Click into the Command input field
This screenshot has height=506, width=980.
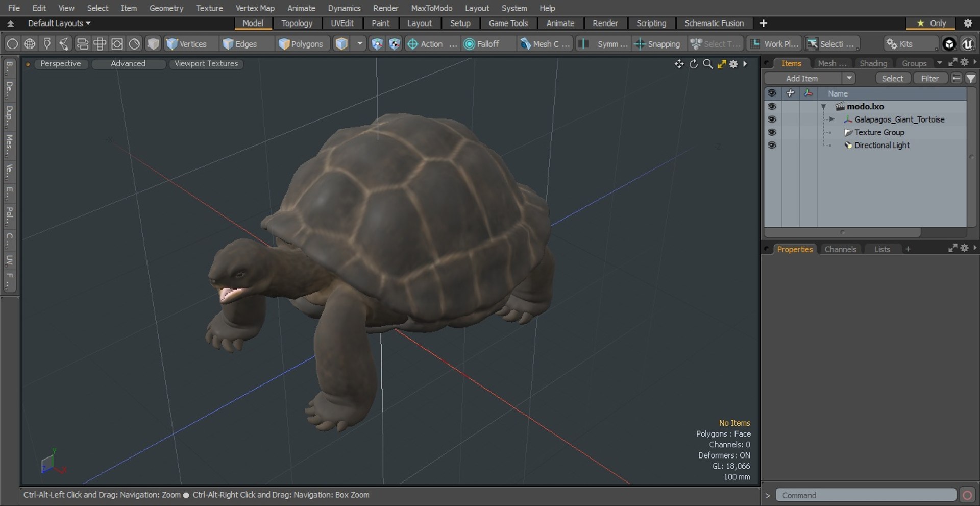[x=866, y=495]
